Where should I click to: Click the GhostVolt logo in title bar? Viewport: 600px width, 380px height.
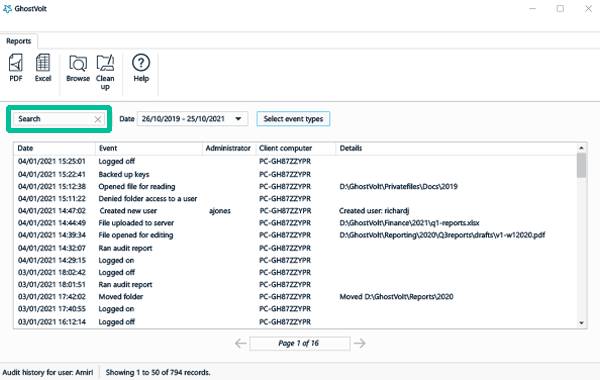coord(7,8)
